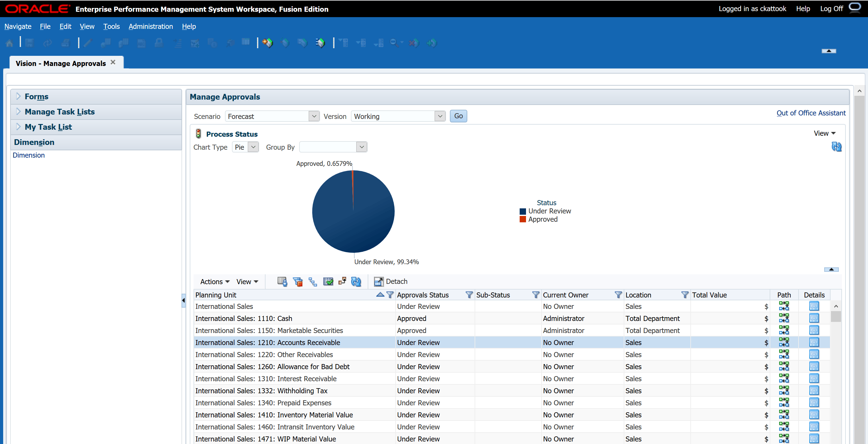
Task: Open the Version Working dropdown
Action: tap(440, 116)
